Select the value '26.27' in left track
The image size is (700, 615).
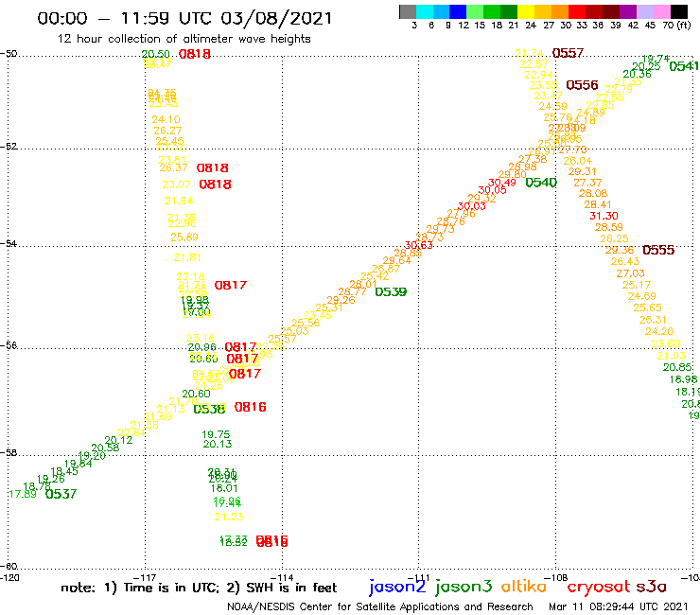click(x=167, y=131)
